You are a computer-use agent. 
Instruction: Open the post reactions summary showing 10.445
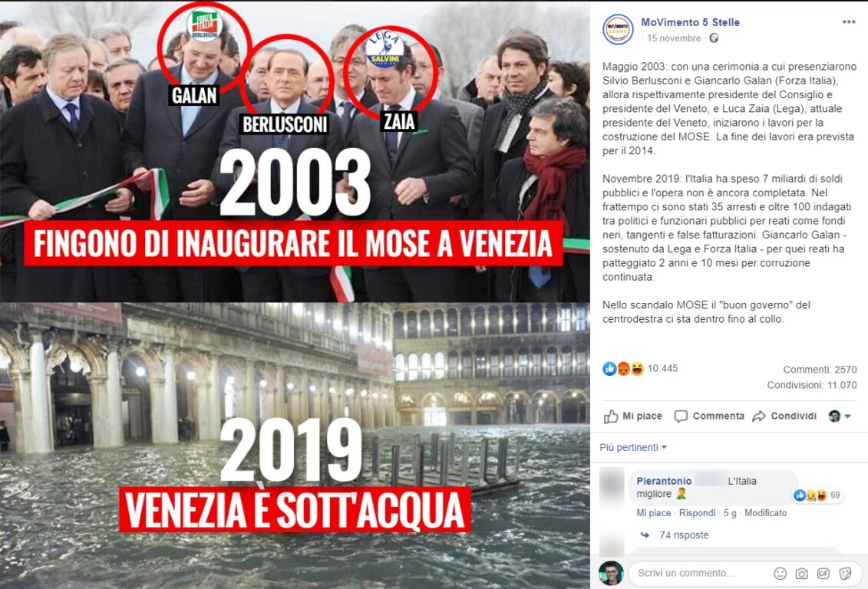pyautogui.click(x=641, y=368)
